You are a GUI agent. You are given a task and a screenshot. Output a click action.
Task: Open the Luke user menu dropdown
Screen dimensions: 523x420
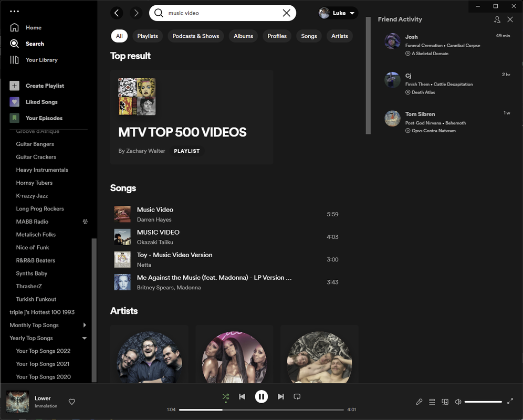(x=338, y=13)
